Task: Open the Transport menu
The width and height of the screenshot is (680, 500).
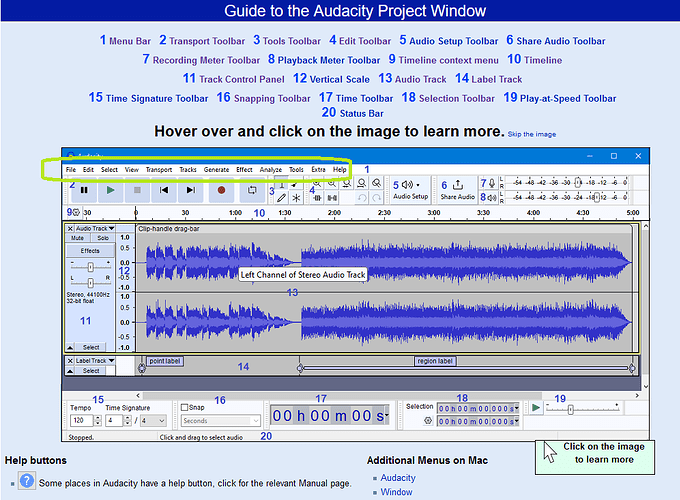Action: coord(159,170)
